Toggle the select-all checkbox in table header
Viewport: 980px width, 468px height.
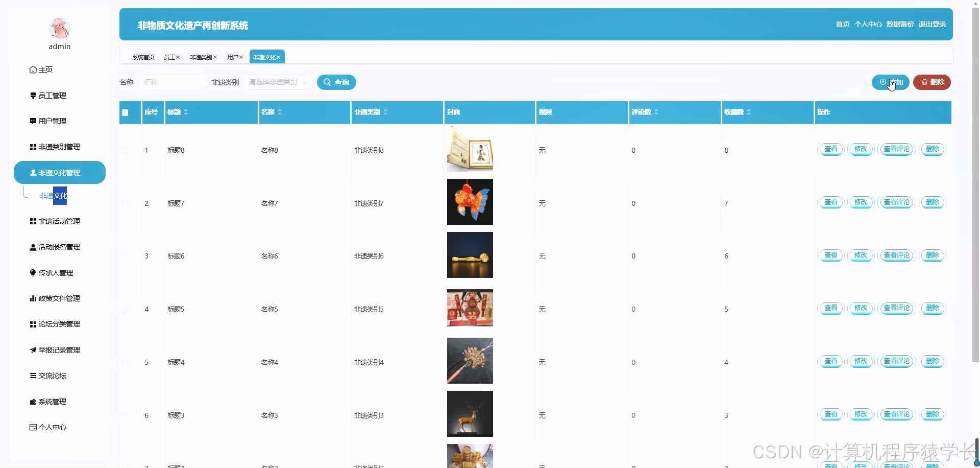tap(125, 112)
